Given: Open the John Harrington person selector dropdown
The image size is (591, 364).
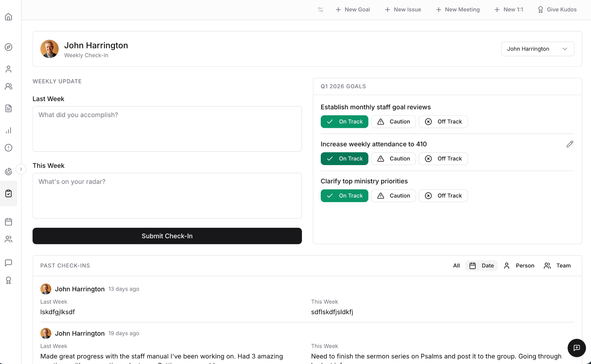Looking at the screenshot, I should [x=537, y=49].
